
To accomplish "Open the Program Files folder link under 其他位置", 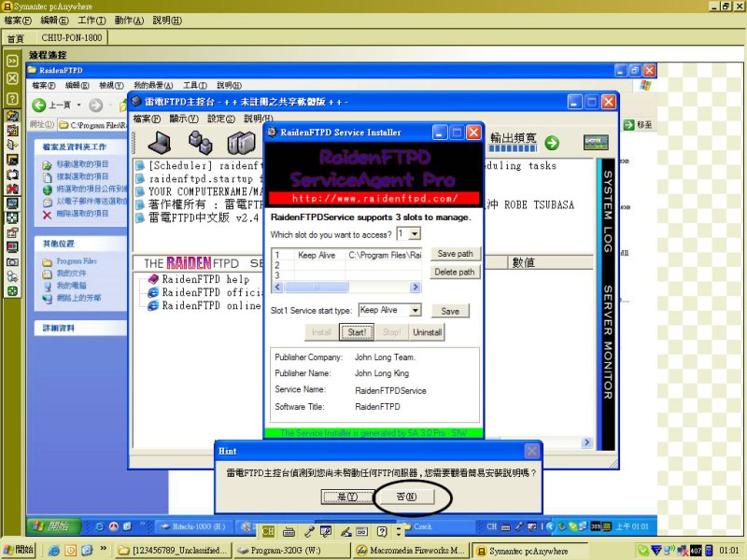I will 77,261.
